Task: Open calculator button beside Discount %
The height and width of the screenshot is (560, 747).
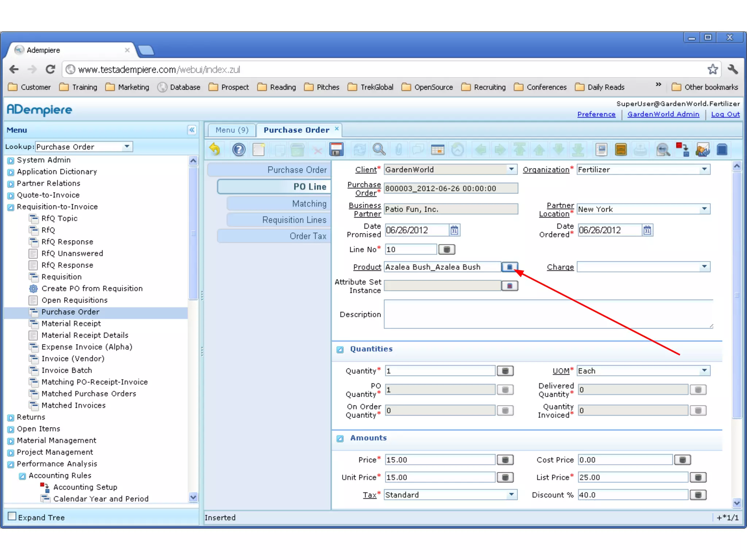Action: click(x=698, y=495)
